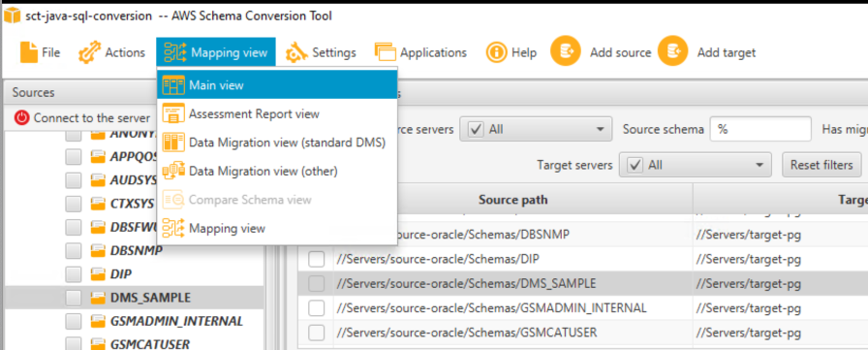Click the Source path column header
This screenshot has width=868, height=350.
[512, 200]
